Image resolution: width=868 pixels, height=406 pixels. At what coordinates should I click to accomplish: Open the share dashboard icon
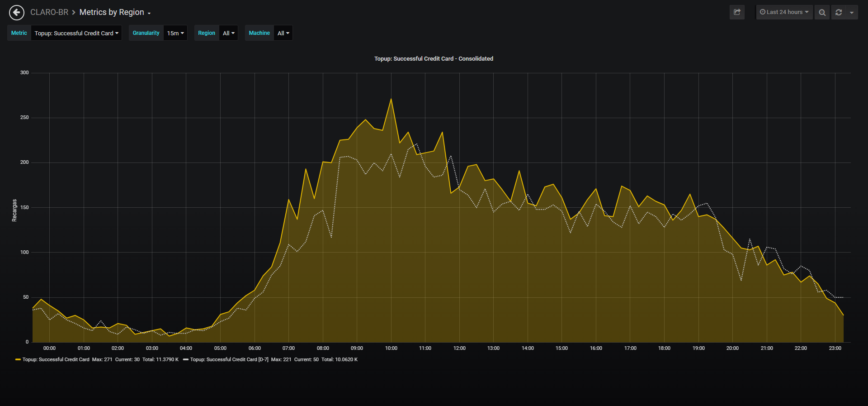737,12
